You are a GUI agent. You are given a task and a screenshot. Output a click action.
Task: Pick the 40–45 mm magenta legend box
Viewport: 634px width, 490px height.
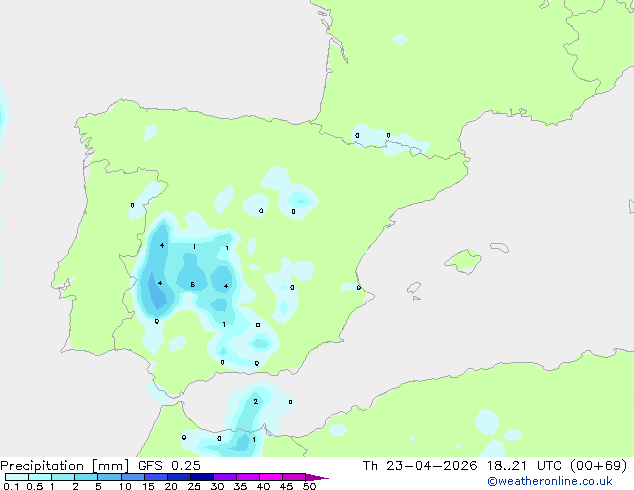(x=271, y=477)
